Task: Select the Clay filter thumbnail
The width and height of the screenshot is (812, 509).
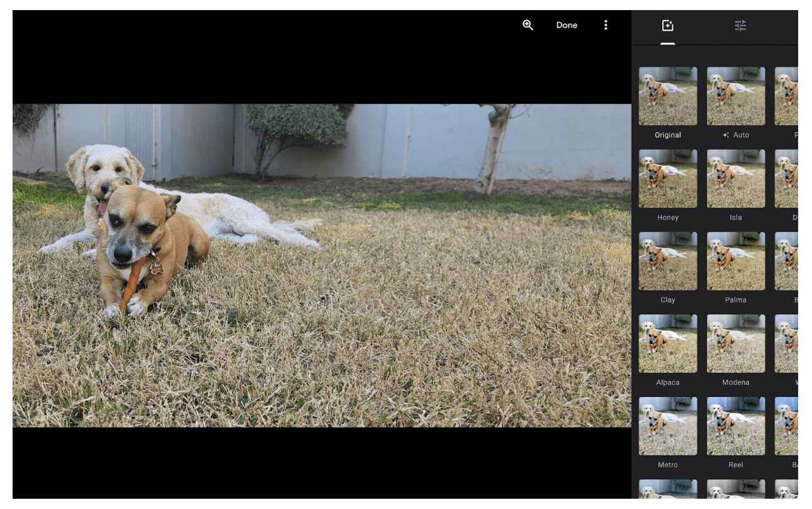Action: point(668,261)
